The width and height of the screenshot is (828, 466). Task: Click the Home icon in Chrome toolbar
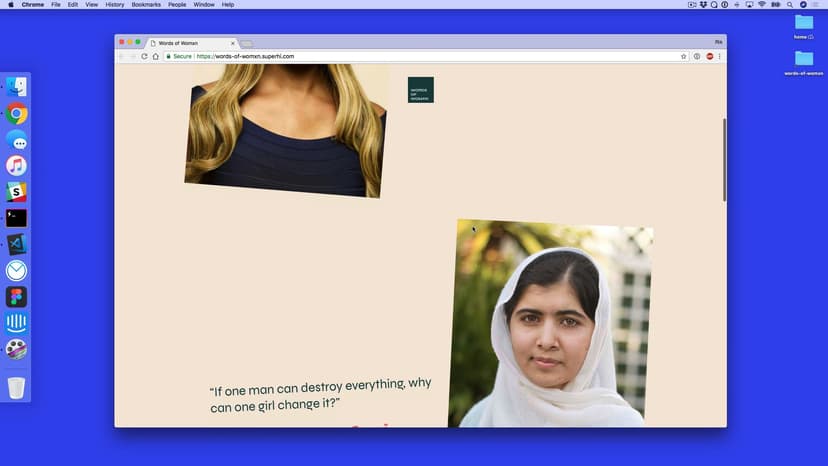point(156,56)
